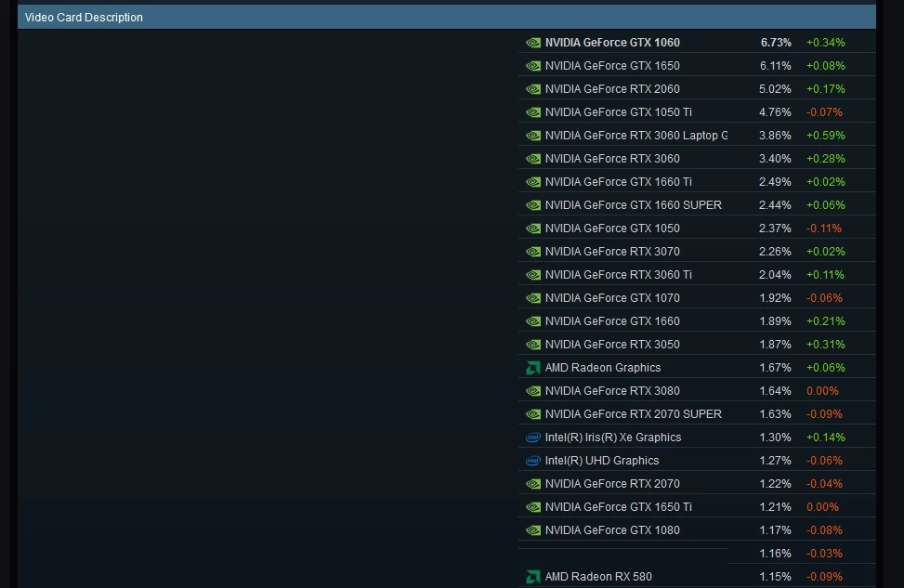Click the +0.34% change value
The width and height of the screenshot is (904, 588).
point(826,43)
